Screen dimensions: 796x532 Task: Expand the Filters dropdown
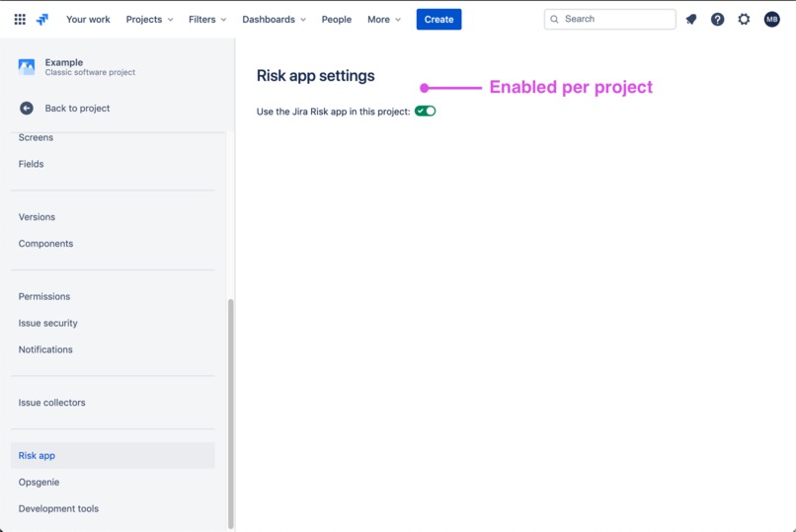tap(207, 20)
